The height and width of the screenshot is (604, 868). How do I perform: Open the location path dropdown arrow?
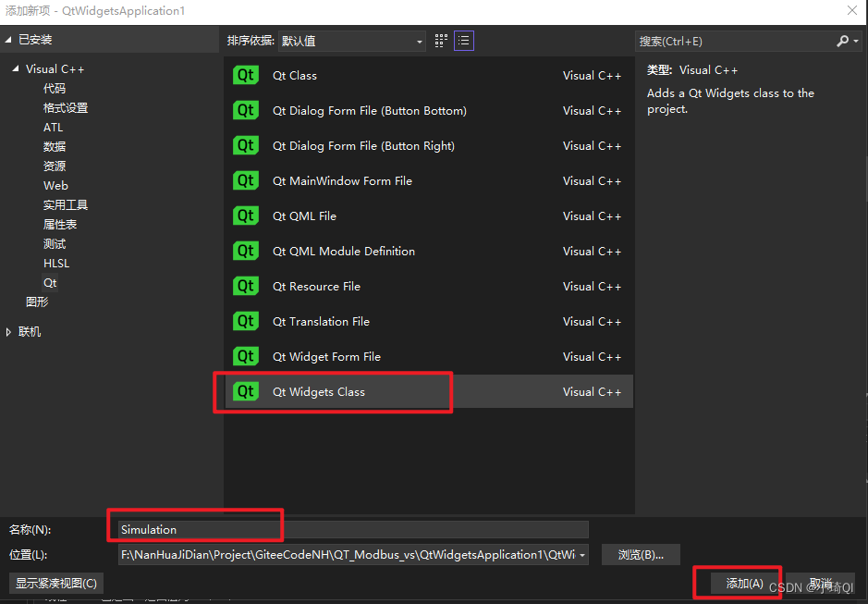[x=582, y=555]
